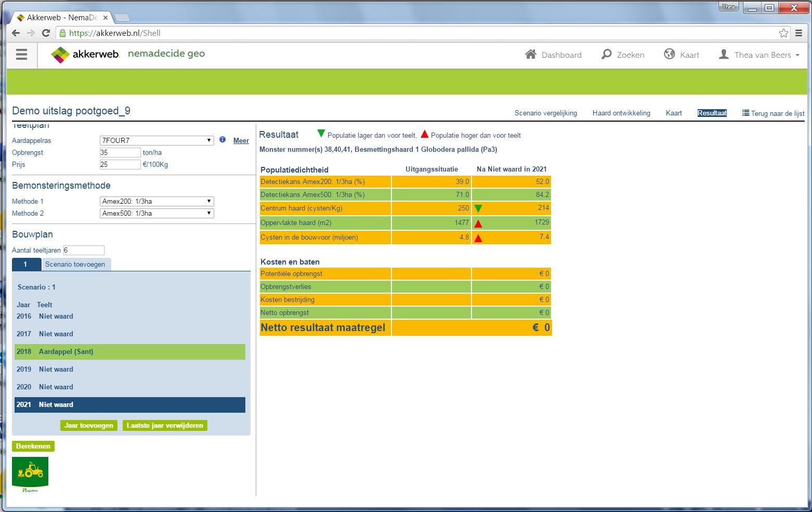Click Detectiekans Amex200: 1/3ha (%) row label
812x512 pixels.
[312, 181]
